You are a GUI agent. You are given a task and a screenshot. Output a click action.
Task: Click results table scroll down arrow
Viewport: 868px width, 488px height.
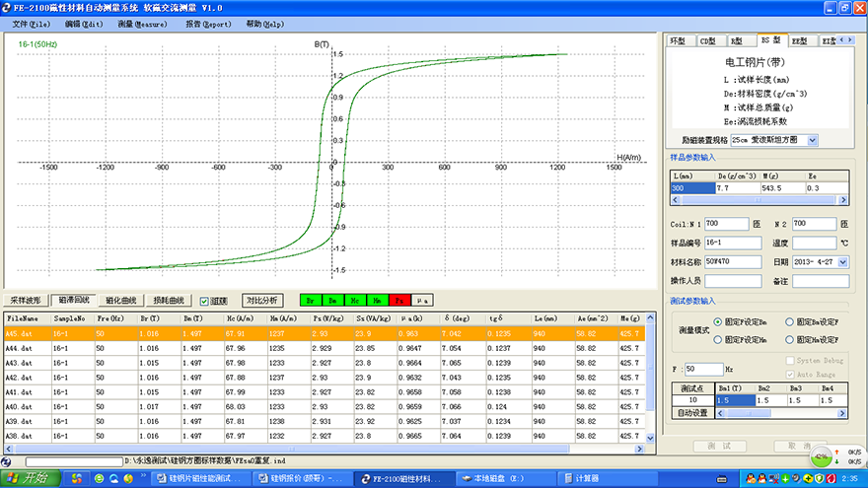(x=650, y=438)
